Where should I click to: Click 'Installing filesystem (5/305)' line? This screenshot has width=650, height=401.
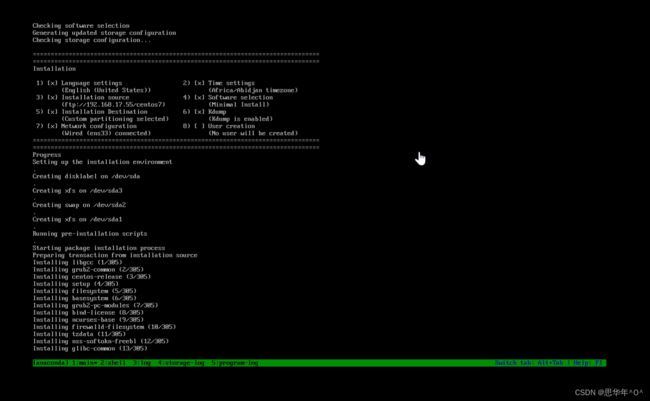pyautogui.click(x=85, y=291)
